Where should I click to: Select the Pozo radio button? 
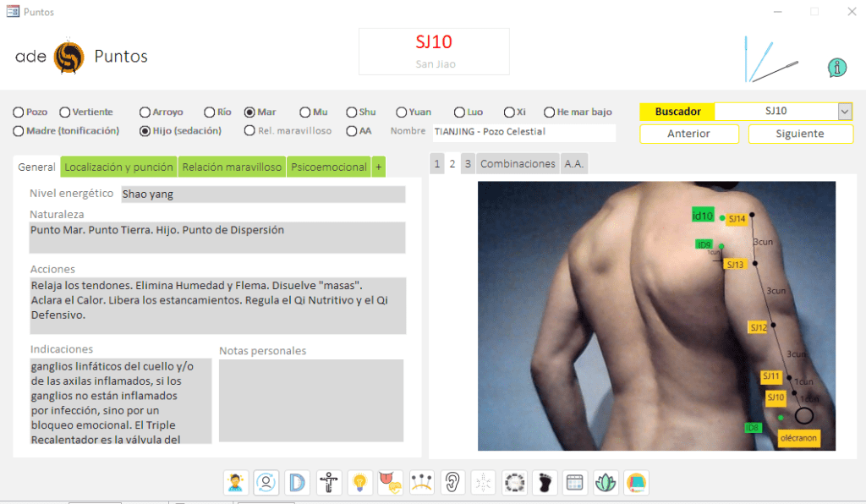[x=19, y=112]
